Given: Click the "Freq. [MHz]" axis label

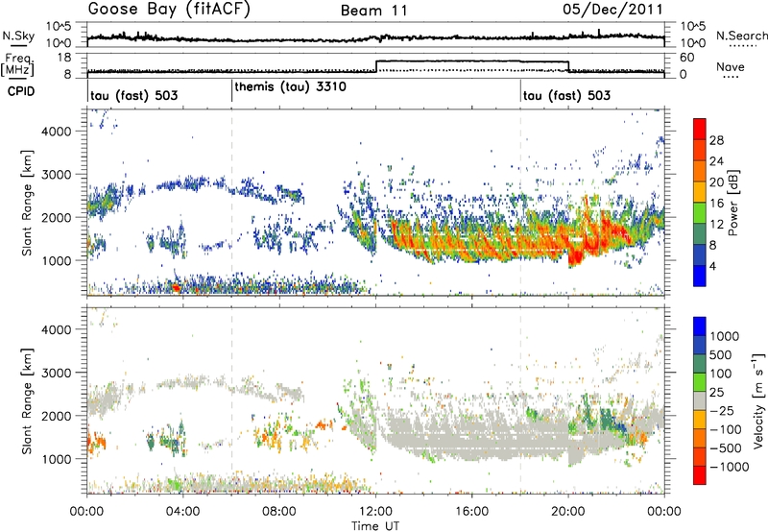Looking at the screenshot, I should 17,65.
